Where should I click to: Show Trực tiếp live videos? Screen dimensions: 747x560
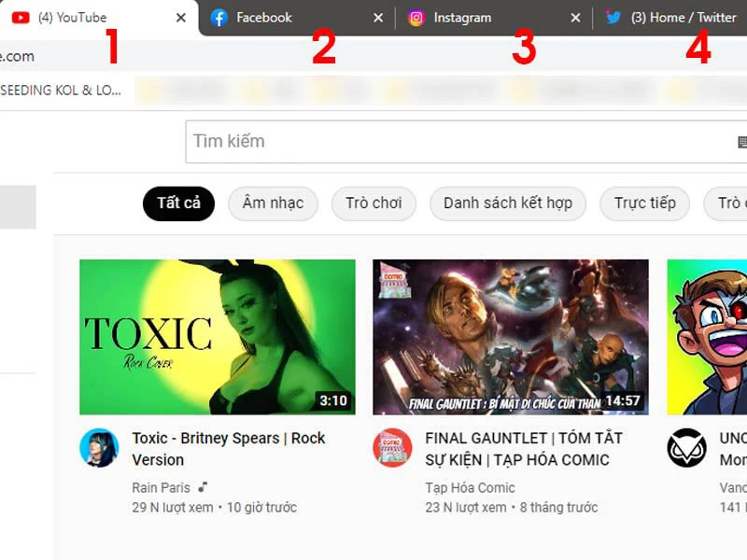point(644,203)
